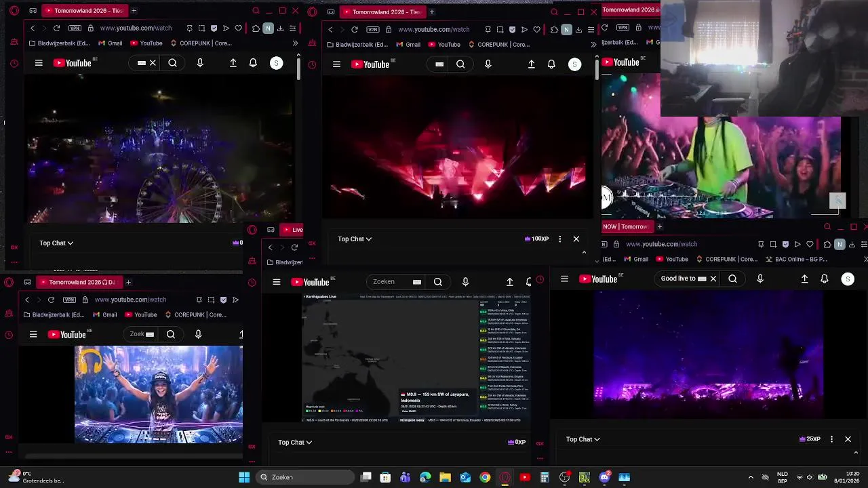
Task: Click 25XP badge in purple stage window chat
Action: (810, 439)
